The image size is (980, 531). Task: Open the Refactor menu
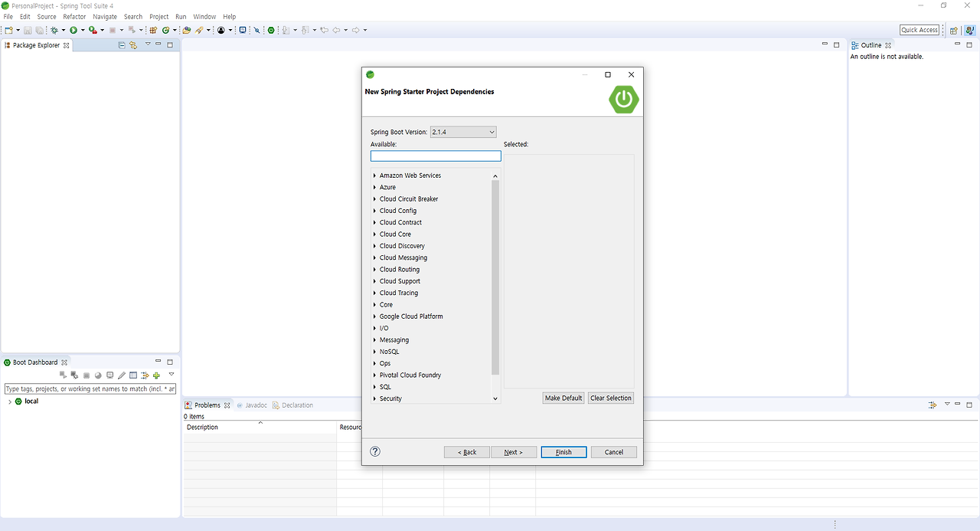coord(74,16)
